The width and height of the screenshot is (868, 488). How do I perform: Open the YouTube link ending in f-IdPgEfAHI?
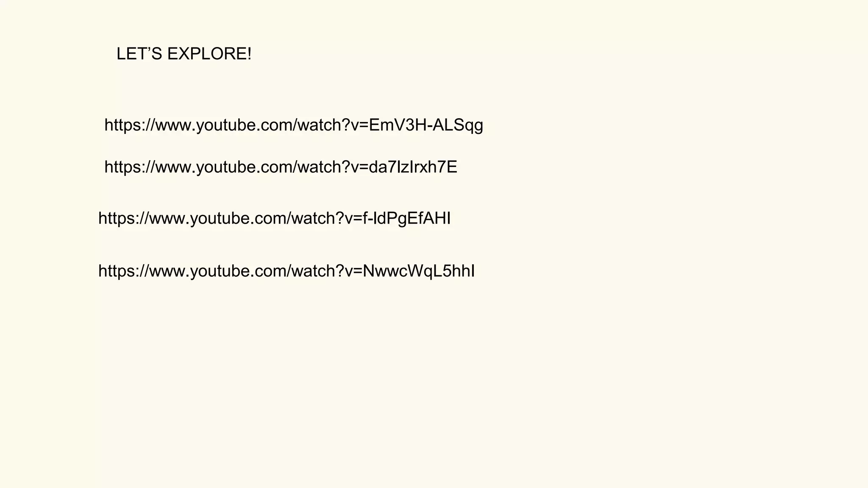point(274,219)
